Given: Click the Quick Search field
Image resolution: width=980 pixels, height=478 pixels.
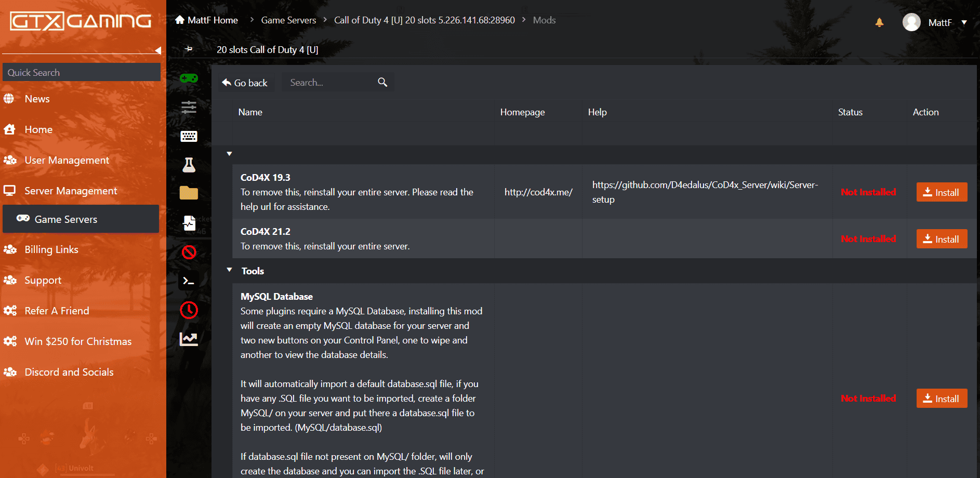Looking at the screenshot, I should coord(82,73).
